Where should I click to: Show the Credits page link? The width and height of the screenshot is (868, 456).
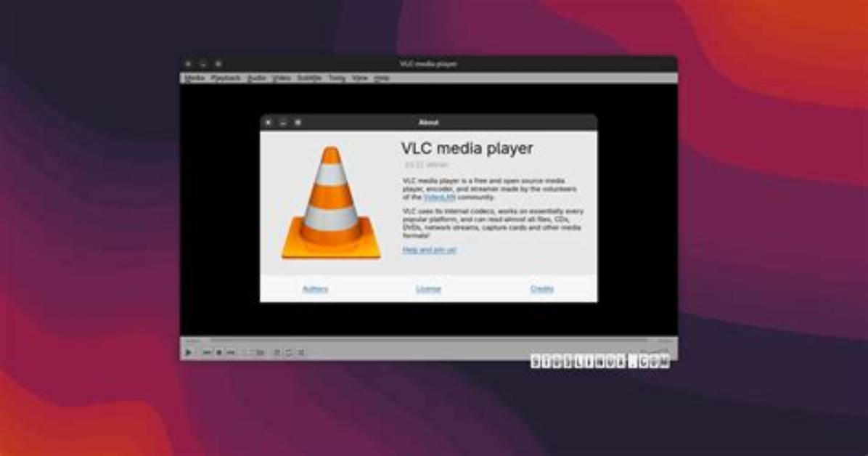coord(542,289)
